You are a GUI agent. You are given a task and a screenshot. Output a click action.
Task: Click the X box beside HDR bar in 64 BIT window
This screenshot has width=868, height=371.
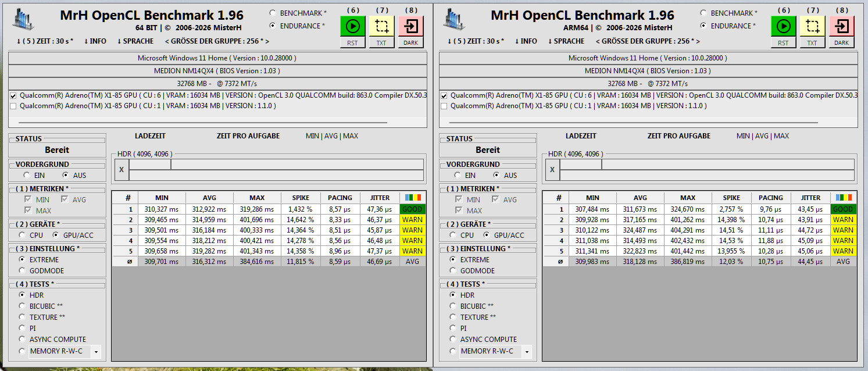pos(122,170)
